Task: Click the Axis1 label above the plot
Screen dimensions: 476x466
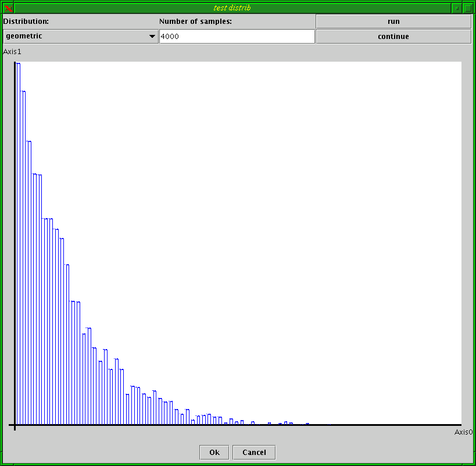Action: pyautogui.click(x=12, y=52)
